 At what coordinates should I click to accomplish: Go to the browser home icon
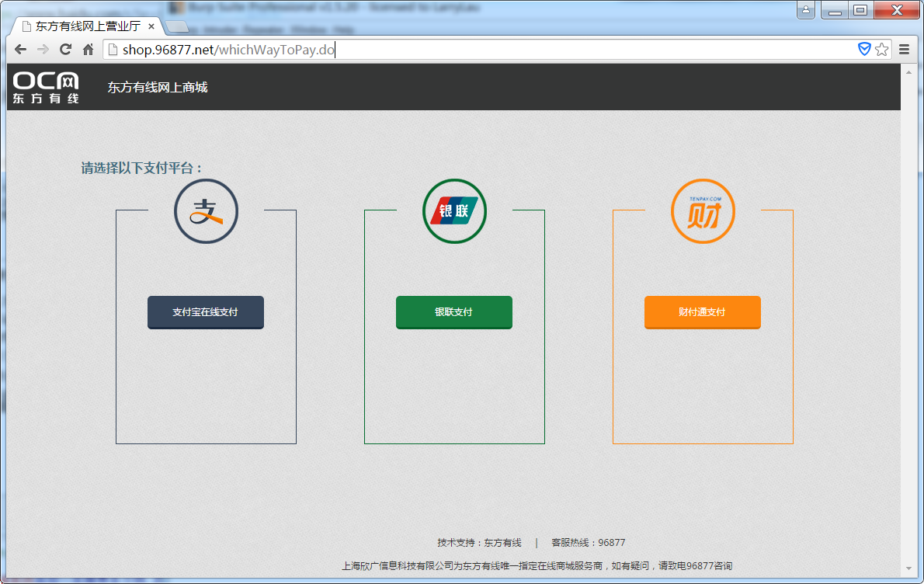(x=88, y=50)
